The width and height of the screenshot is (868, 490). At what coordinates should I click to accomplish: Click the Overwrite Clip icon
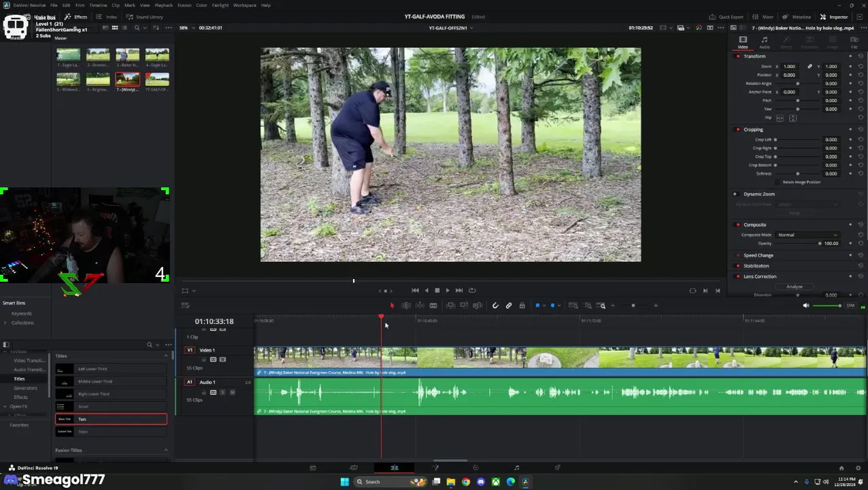tap(464, 306)
